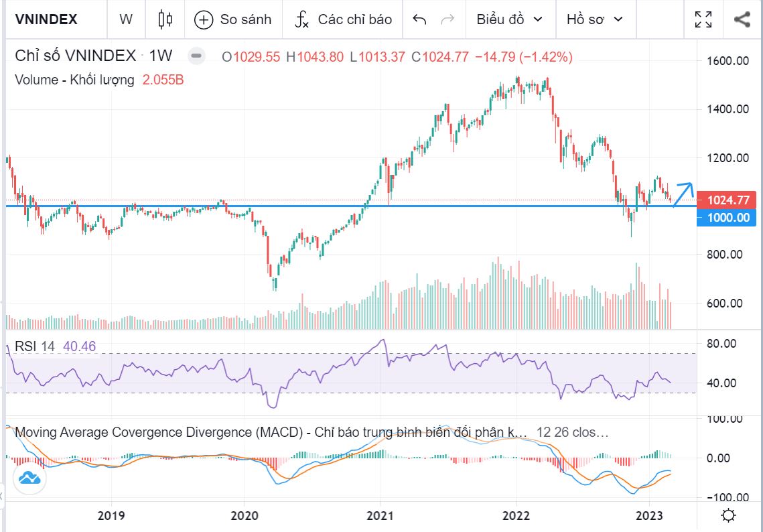Open chart settings gear icon
Viewport: 763px width, 532px height.
click(728, 515)
